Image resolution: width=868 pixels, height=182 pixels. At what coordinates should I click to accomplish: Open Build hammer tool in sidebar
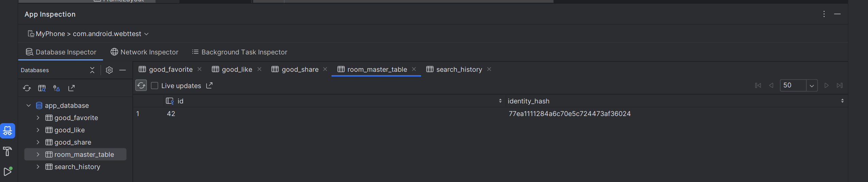[7, 151]
